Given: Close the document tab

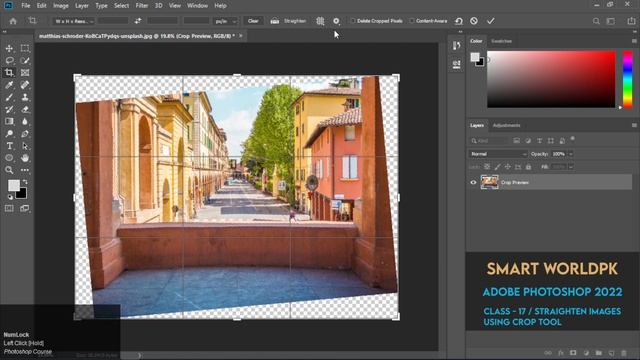Looking at the screenshot, I should (x=241, y=36).
